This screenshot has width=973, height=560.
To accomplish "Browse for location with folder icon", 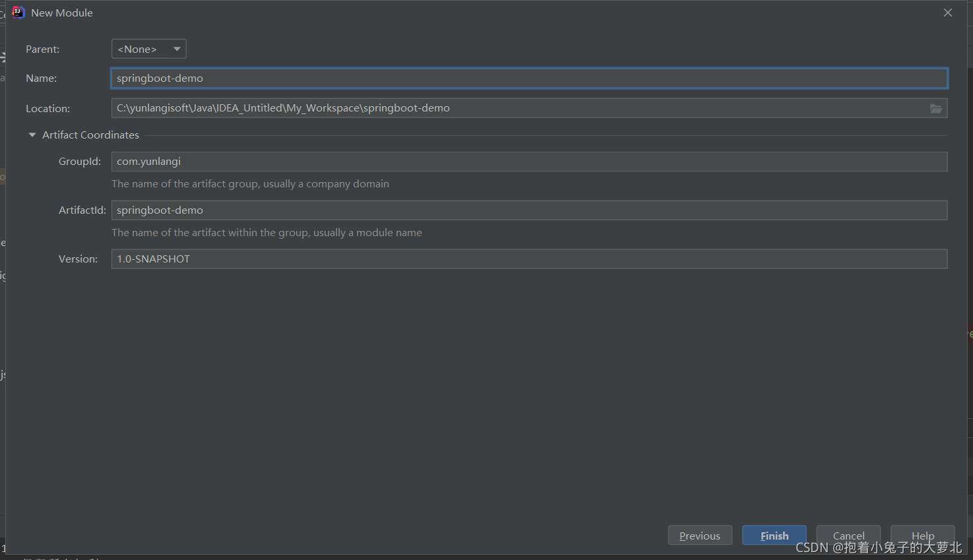I will (936, 108).
